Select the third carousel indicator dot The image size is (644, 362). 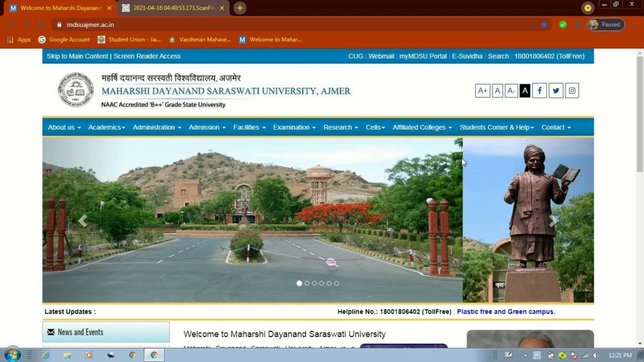click(x=314, y=284)
